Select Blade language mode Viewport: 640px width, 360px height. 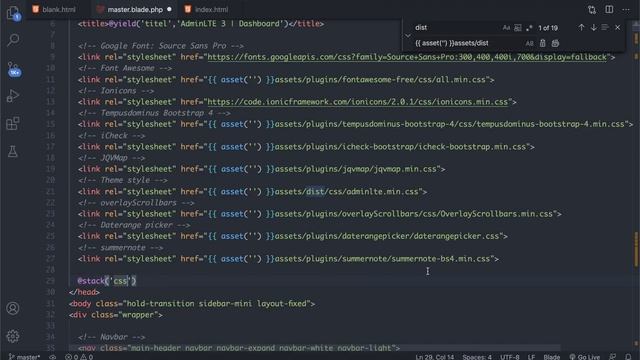click(551, 357)
